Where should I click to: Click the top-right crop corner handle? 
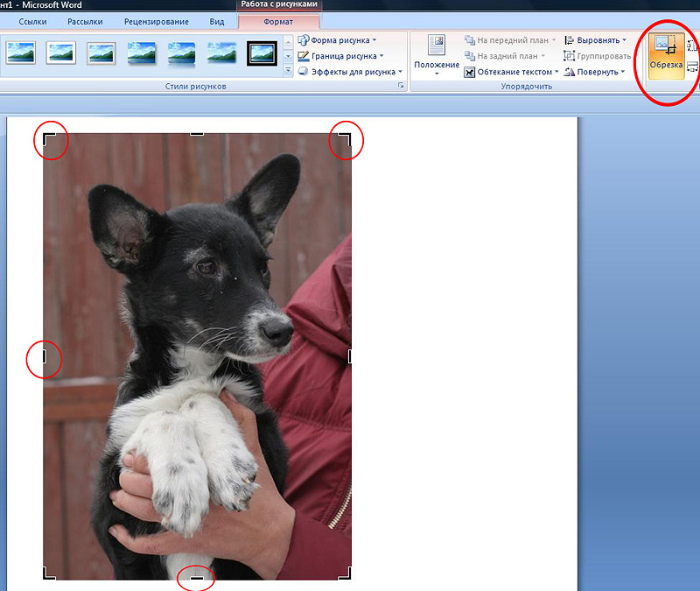coord(345,139)
